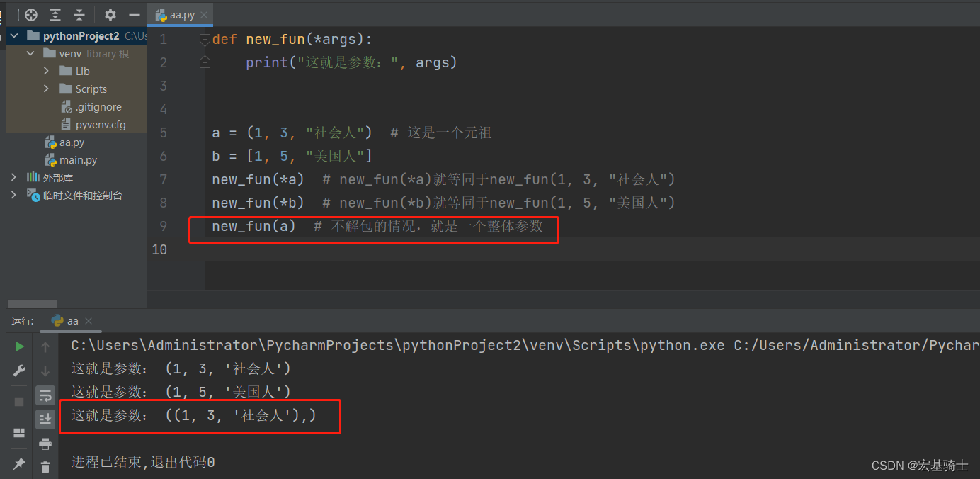Expand the 外部库 node
Image resolution: width=980 pixels, height=479 pixels.
(x=13, y=177)
